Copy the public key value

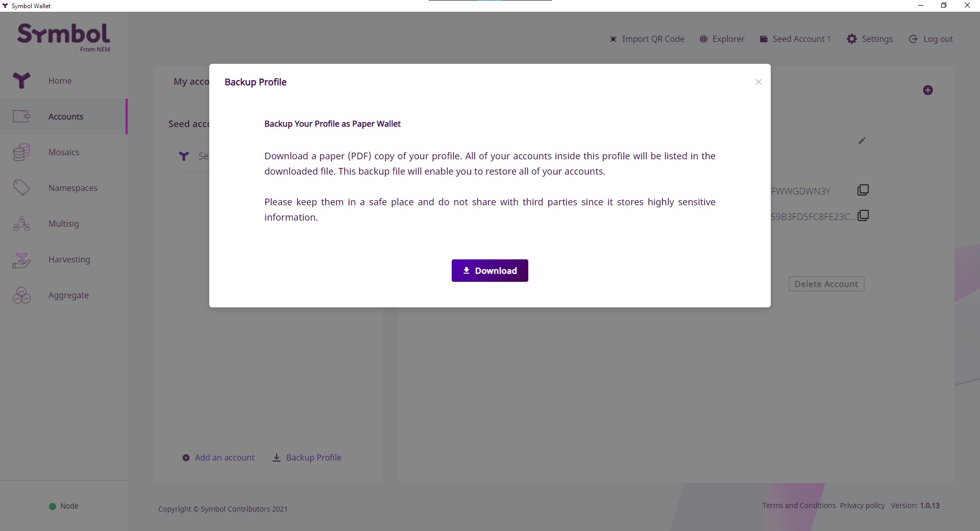tap(863, 216)
